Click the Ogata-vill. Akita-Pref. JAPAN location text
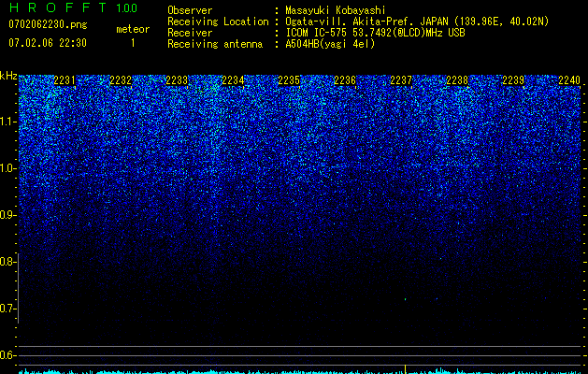 click(417, 22)
